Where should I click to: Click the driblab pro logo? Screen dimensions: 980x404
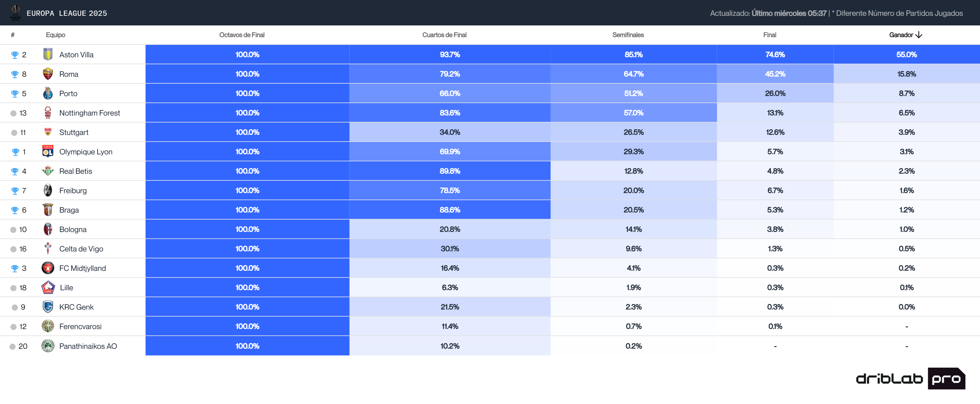910,378
